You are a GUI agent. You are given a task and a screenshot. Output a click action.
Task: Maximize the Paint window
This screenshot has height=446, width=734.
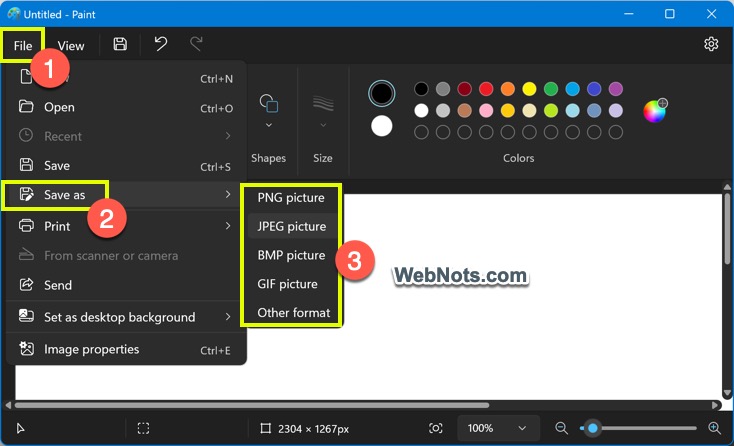(x=670, y=14)
